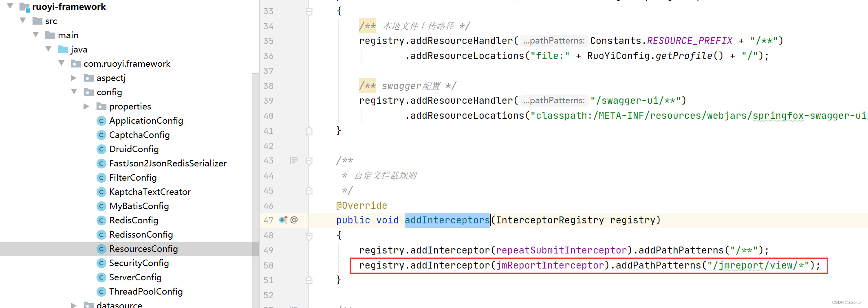This screenshot has height=308, width=868.
Task: Click the RESOURCE_PREFIX constant reference
Action: (x=690, y=41)
